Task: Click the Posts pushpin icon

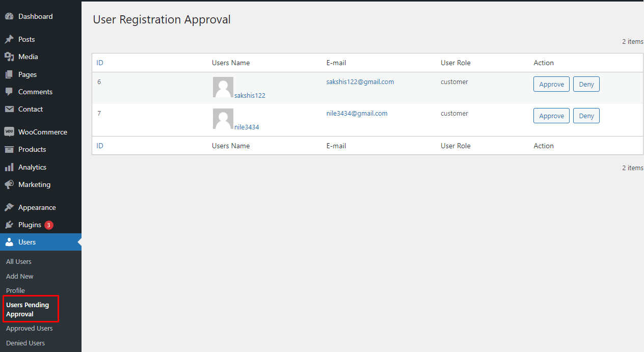Action: tap(9, 39)
